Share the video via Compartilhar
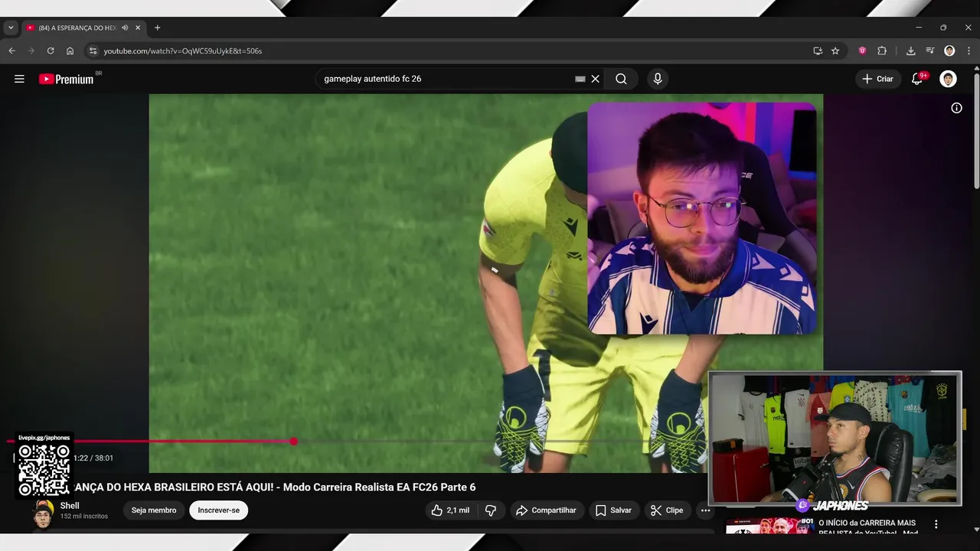Image resolution: width=980 pixels, height=551 pixels. (x=545, y=510)
